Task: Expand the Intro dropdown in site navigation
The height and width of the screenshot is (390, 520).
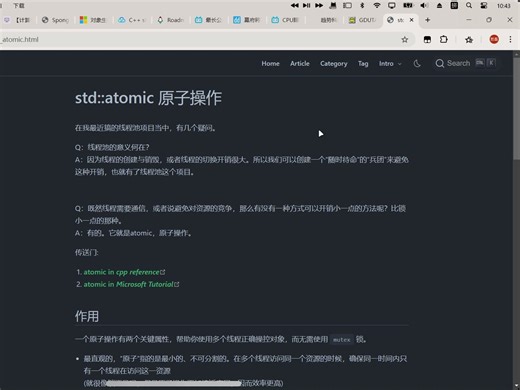Action: (390, 63)
